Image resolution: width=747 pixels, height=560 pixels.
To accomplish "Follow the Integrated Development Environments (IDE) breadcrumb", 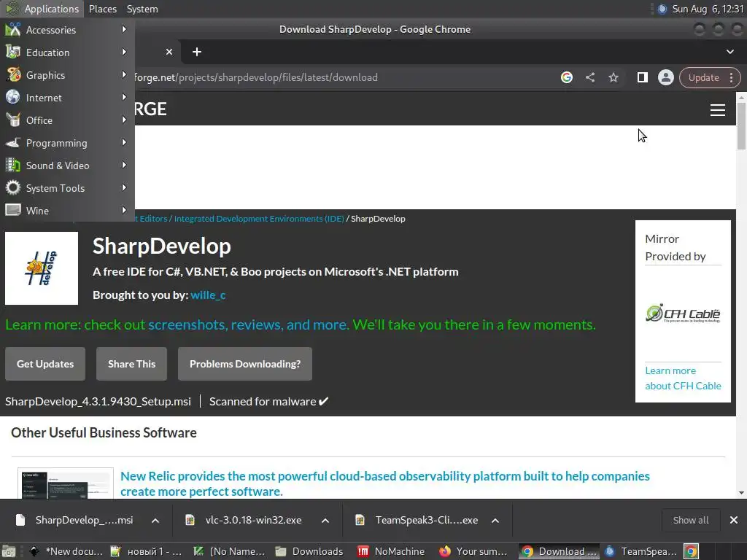I will 259,219.
